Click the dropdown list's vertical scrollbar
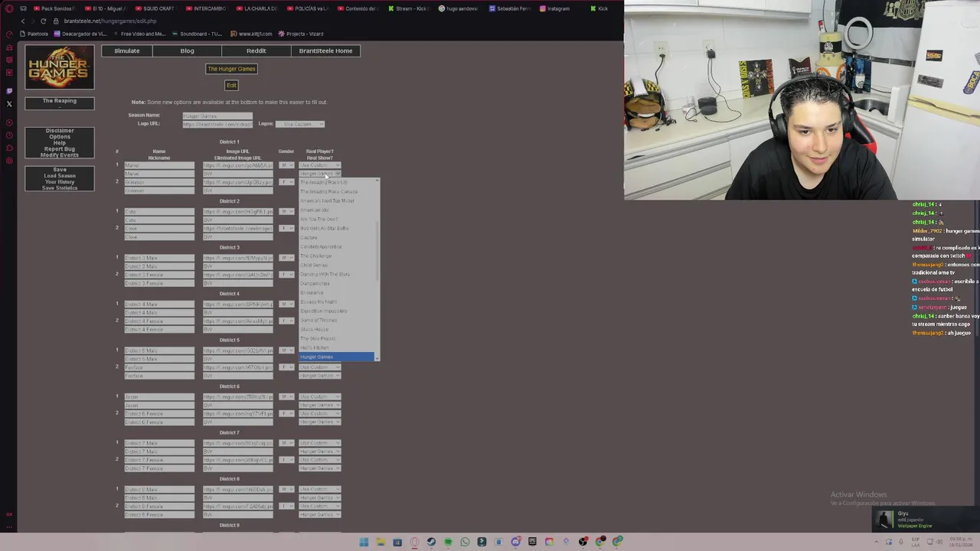The height and width of the screenshot is (551, 980). [377, 269]
